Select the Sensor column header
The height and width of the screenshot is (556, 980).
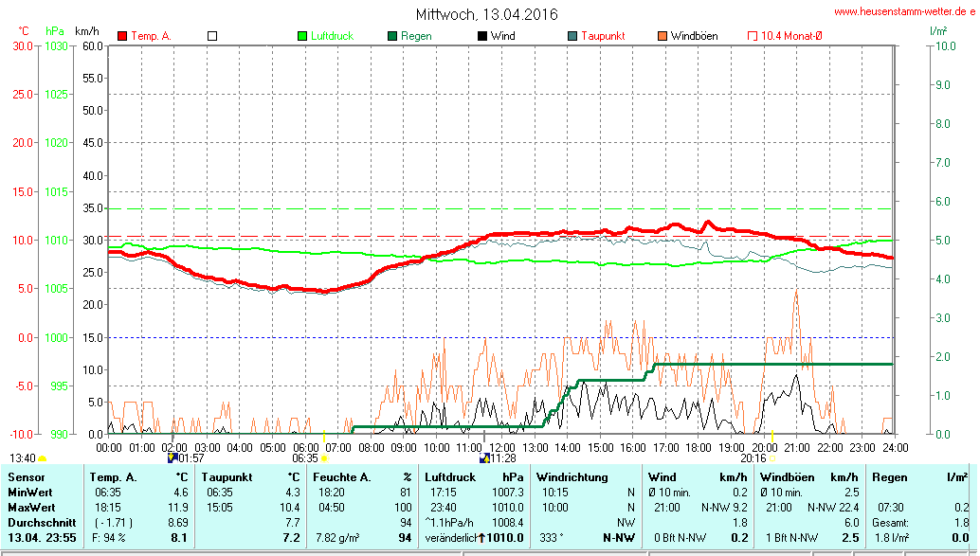tap(25, 477)
